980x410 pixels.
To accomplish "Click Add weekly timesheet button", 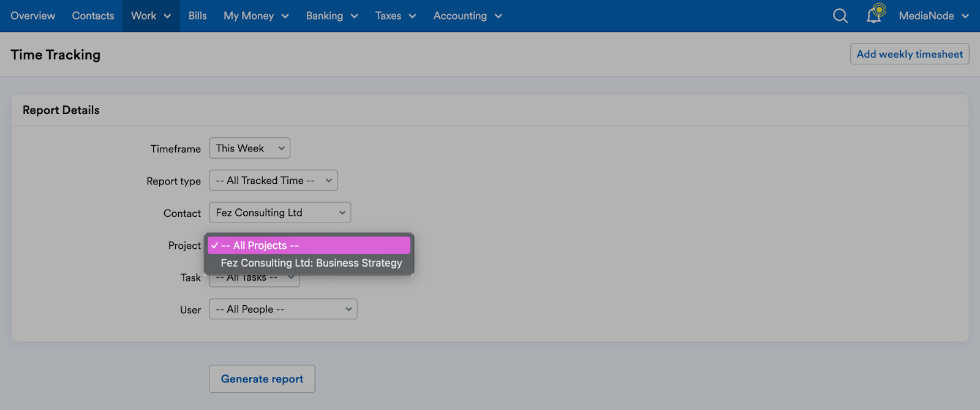I will point(910,54).
